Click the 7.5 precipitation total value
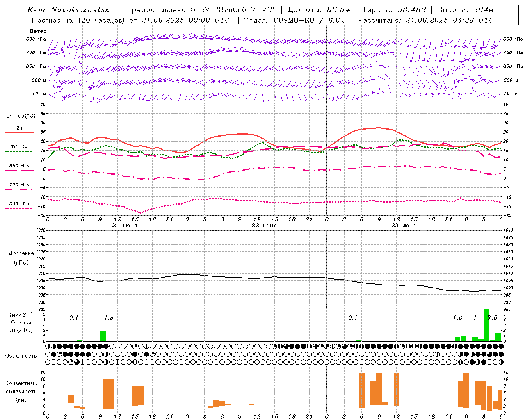Screen dimensions: 525x420 pos(493,318)
